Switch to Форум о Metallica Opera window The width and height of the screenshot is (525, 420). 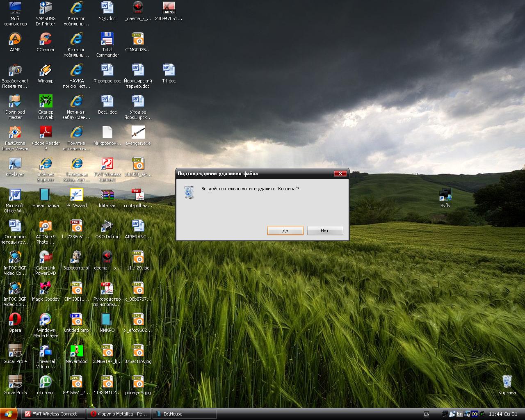pyautogui.click(x=119, y=414)
